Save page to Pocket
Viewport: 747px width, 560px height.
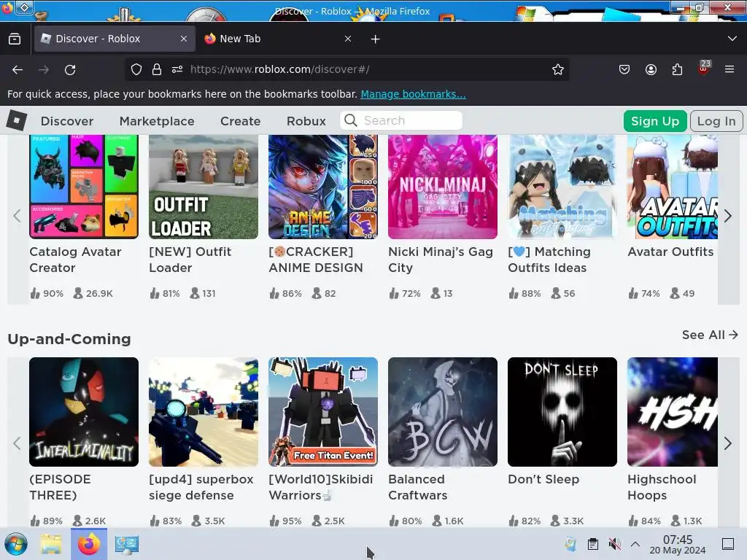(x=624, y=69)
